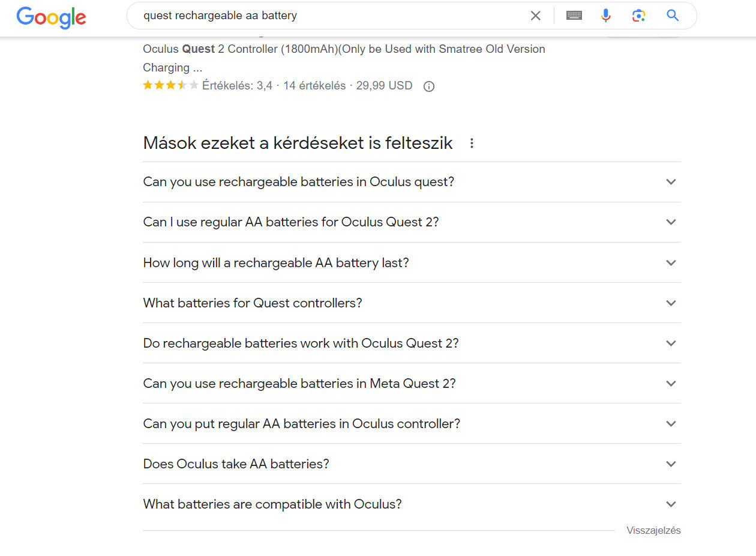Click the Google logo
The height and width of the screenshot is (556, 756).
pyautogui.click(x=51, y=17)
